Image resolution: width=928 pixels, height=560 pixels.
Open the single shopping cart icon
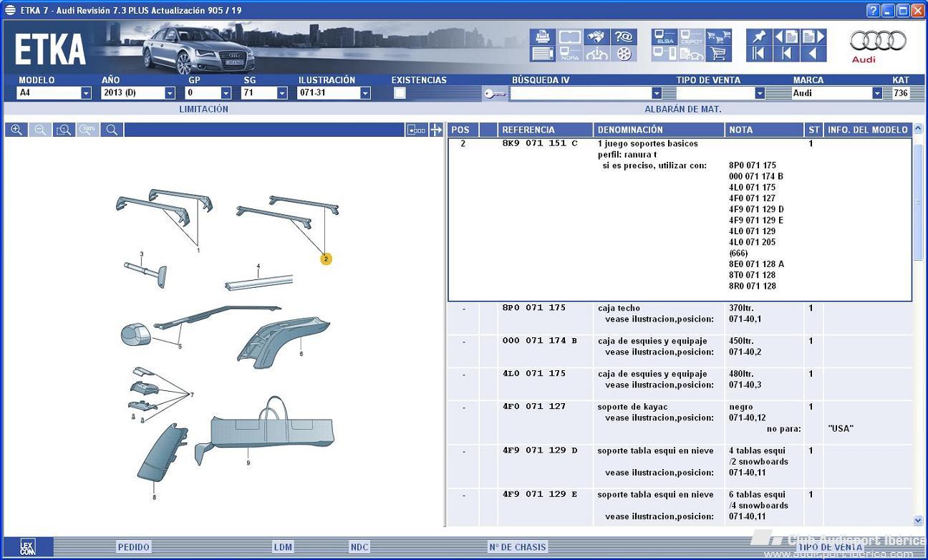tap(718, 54)
